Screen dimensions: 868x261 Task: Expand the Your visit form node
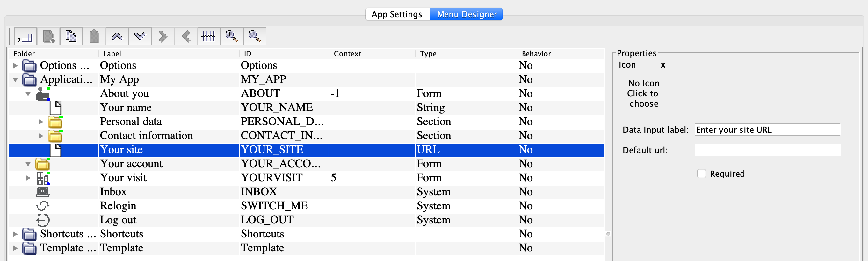[28, 178]
